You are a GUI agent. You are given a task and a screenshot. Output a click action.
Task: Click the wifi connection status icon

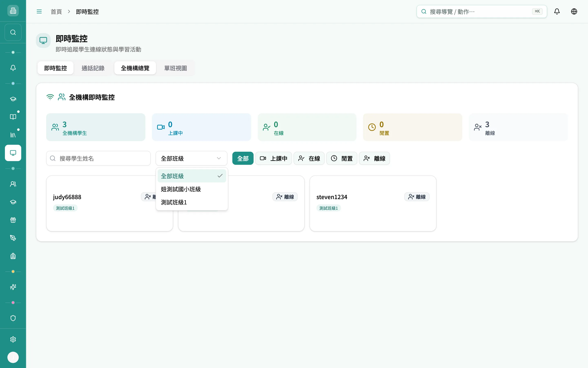tap(50, 97)
